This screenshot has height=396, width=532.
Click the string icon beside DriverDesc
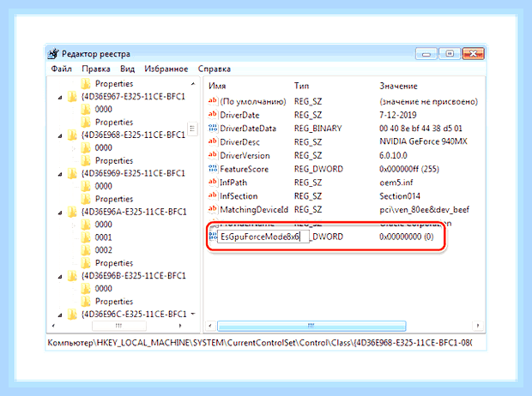213,141
